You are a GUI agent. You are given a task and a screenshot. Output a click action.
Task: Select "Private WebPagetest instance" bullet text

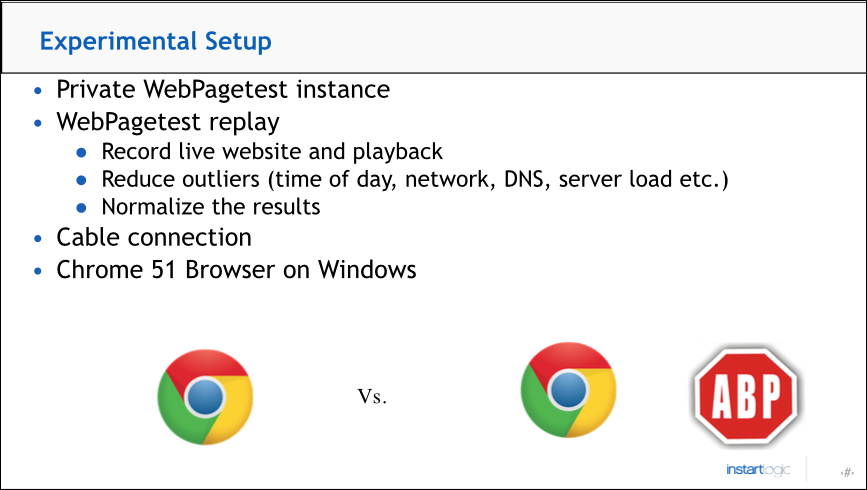[223, 90]
